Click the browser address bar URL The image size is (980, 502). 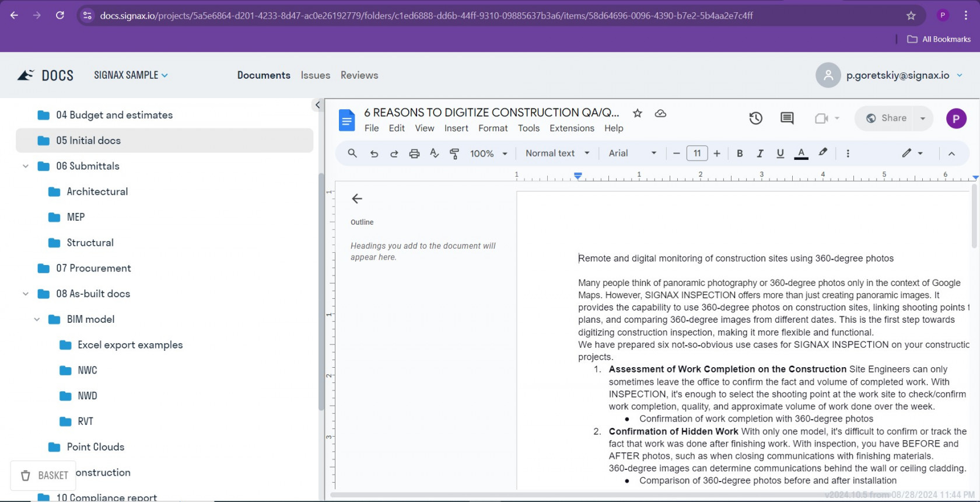tap(426, 16)
